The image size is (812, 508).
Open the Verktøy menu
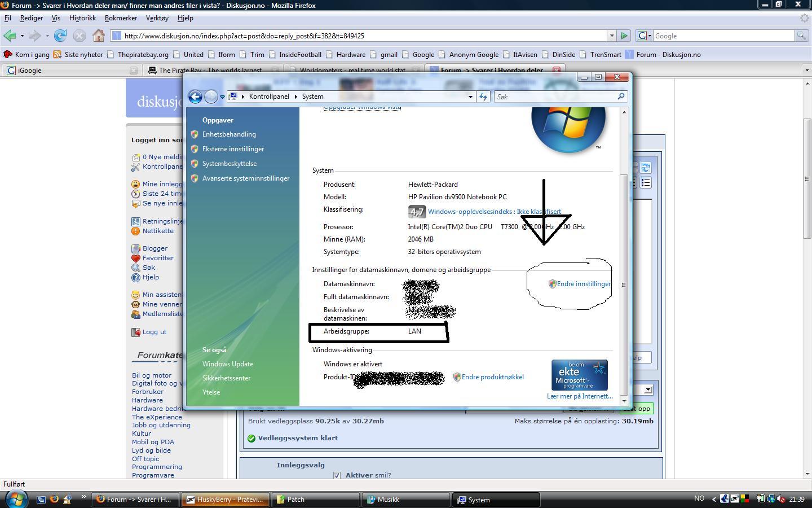click(157, 18)
